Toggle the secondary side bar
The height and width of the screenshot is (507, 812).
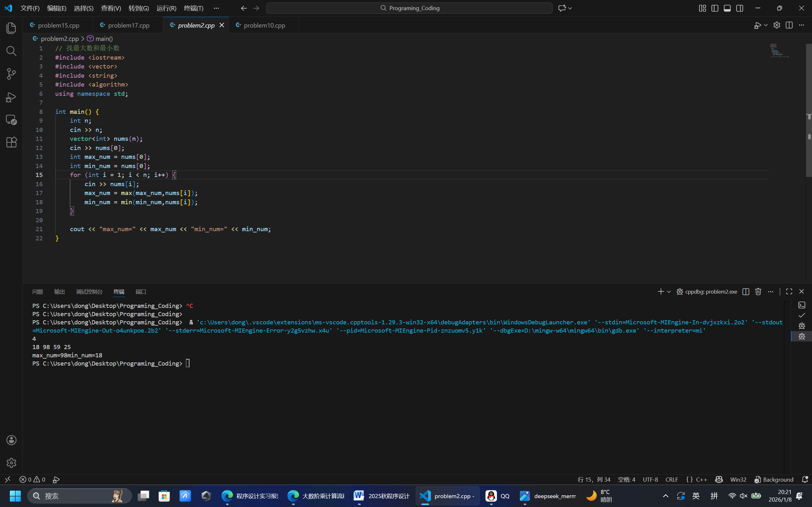pos(740,8)
